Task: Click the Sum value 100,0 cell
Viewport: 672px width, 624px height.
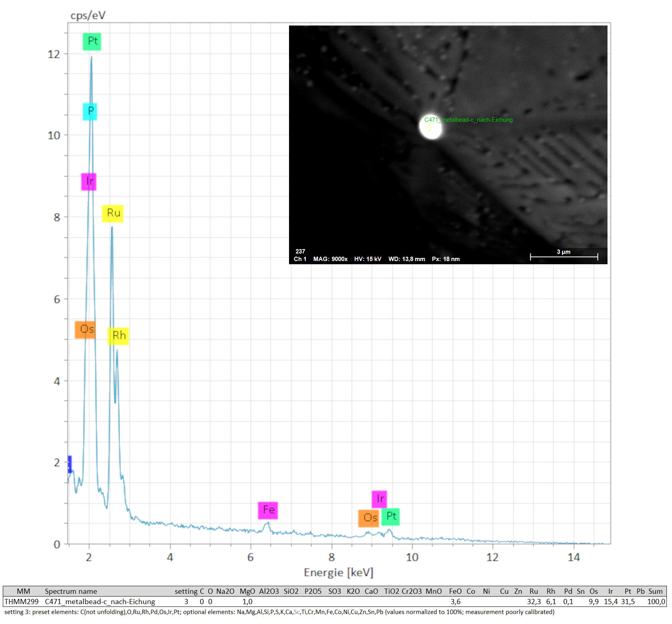Action: click(656, 602)
